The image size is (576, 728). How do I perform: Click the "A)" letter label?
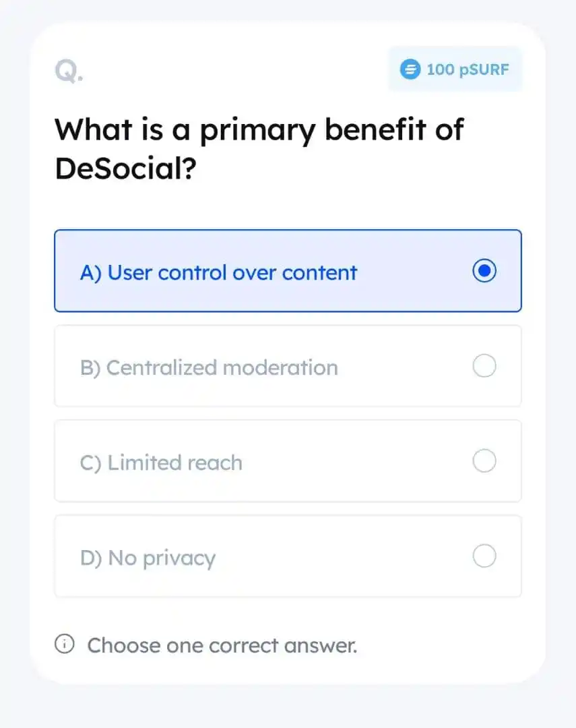pyautogui.click(x=91, y=272)
